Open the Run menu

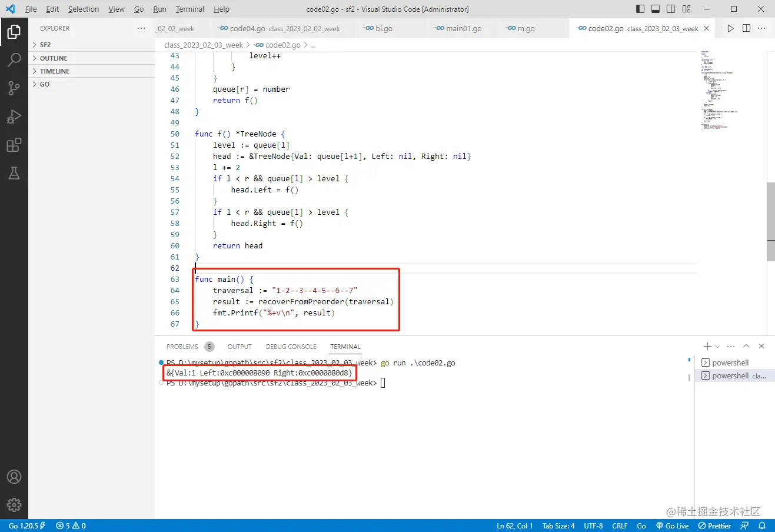[159, 9]
